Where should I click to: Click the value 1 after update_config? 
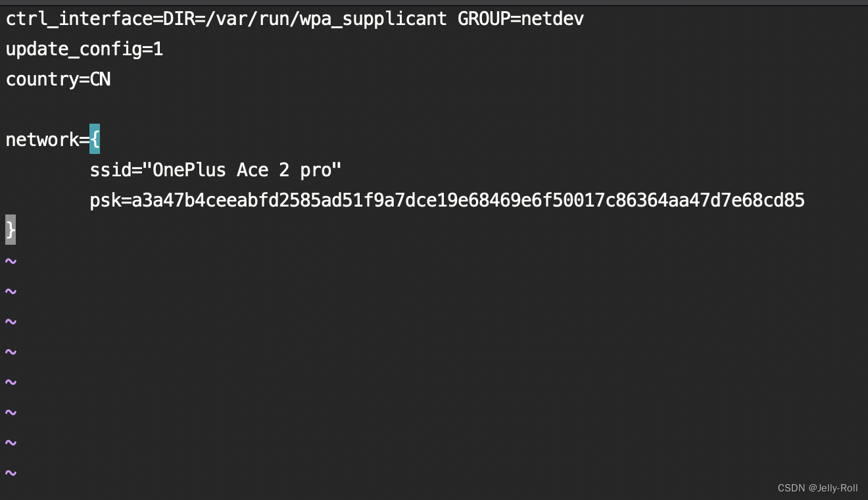pos(158,49)
